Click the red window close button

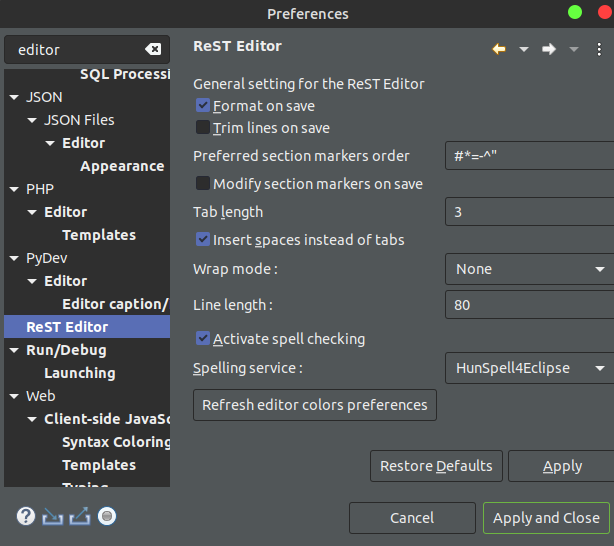606,12
